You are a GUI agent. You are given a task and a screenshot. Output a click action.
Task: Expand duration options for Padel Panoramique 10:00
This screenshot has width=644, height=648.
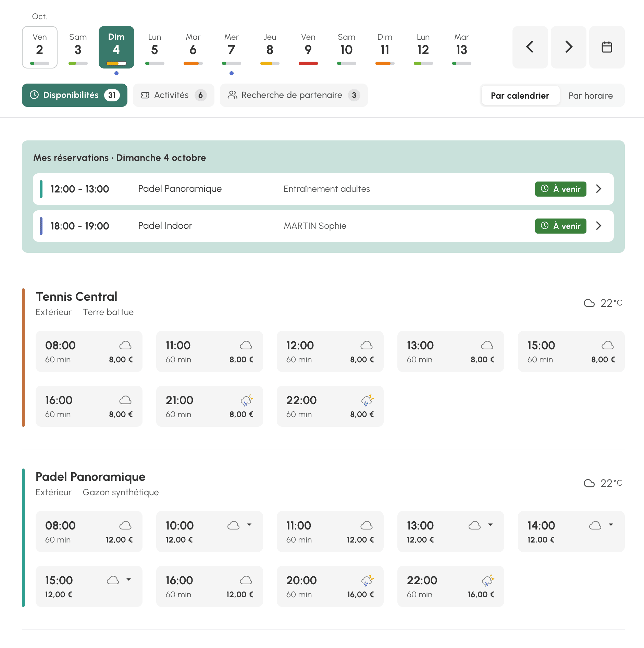tap(249, 525)
